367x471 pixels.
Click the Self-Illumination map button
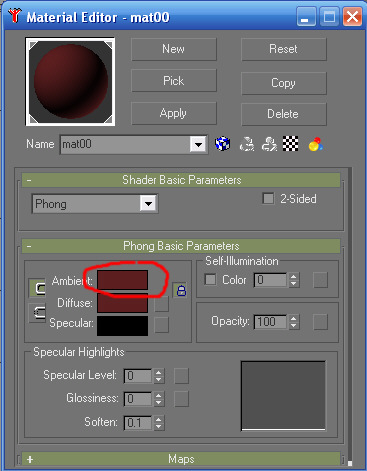pyautogui.click(x=320, y=280)
